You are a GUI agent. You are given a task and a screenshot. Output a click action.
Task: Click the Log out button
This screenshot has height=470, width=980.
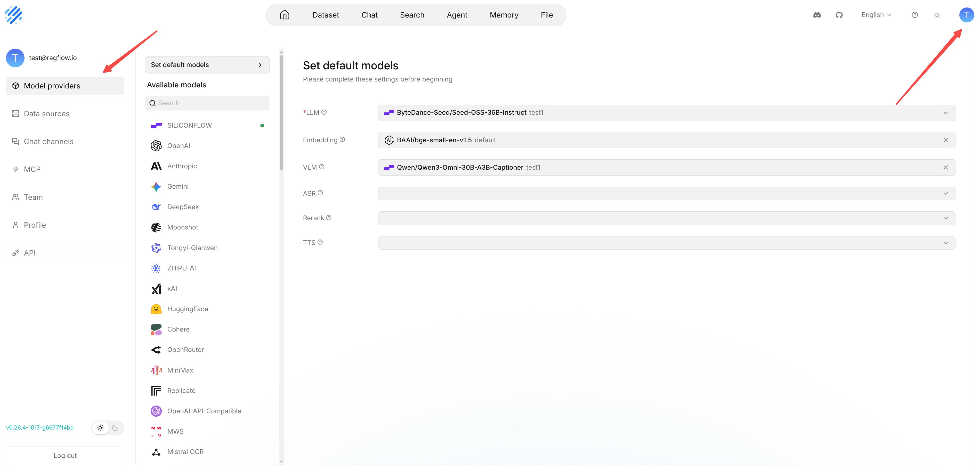(65, 456)
